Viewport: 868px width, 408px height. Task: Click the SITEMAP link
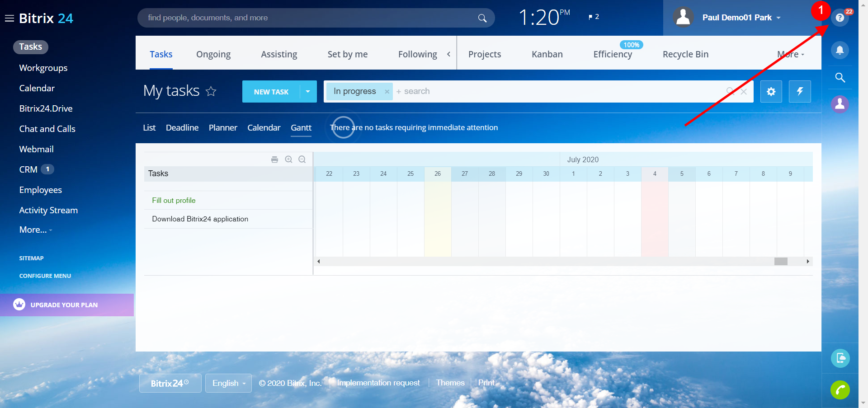31,258
